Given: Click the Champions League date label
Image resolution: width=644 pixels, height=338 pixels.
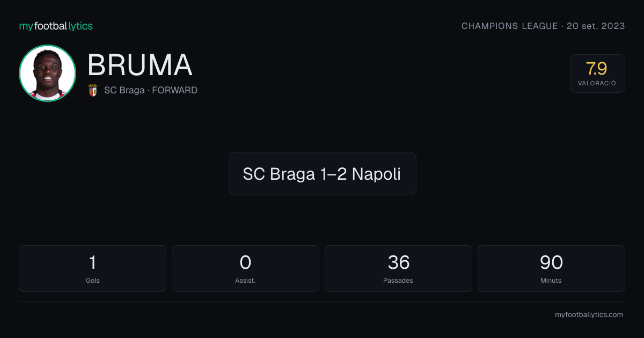Looking at the screenshot, I should point(543,26).
